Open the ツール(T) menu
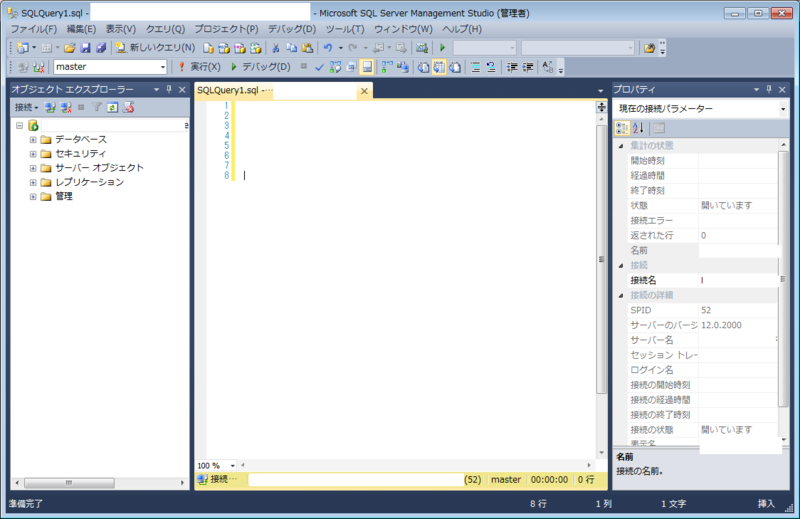Image resolution: width=800 pixels, height=519 pixels. (345, 29)
